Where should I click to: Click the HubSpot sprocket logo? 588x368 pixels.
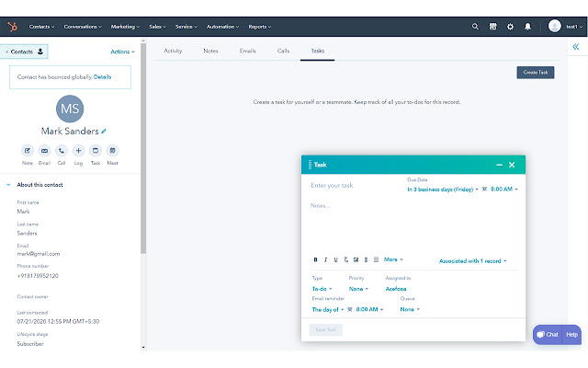tap(12, 27)
